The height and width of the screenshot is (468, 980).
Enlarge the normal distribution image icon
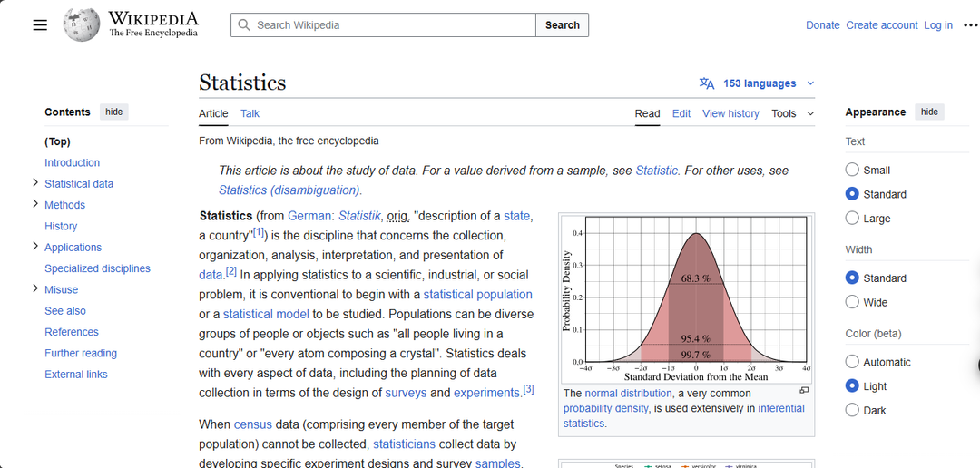804,391
